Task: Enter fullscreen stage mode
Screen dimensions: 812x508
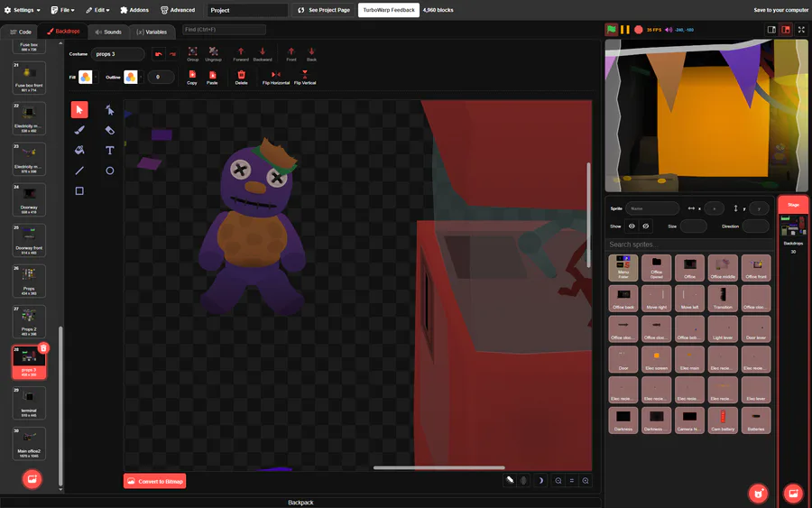Action: [x=801, y=30]
